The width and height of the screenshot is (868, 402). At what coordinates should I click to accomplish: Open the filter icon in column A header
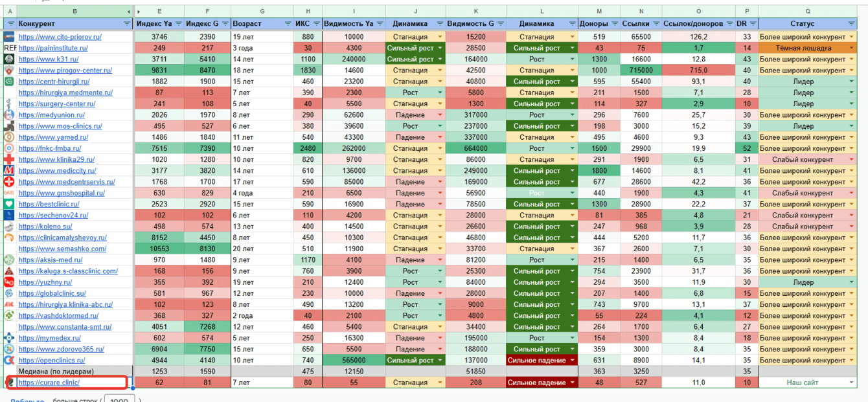coord(10,23)
